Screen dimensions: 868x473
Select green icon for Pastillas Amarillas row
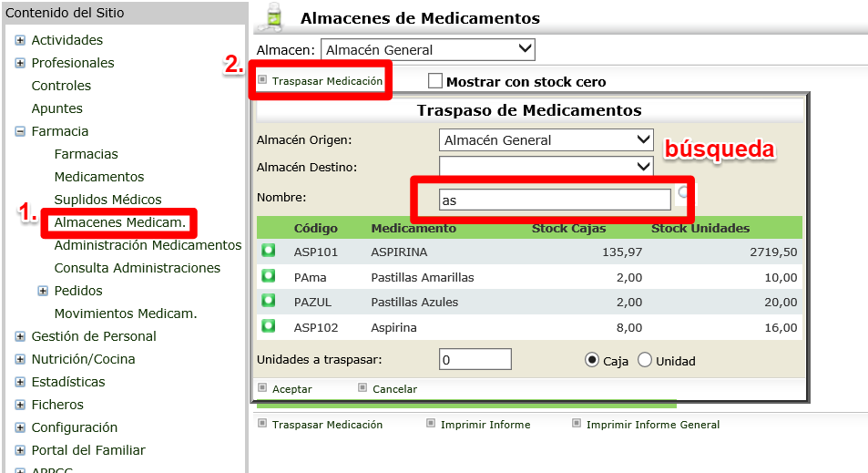pos(269,276)
